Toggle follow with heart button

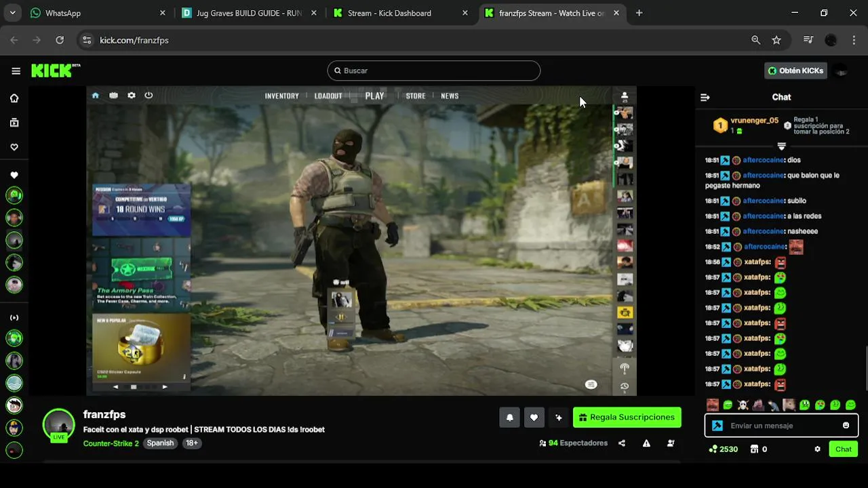point(534,418)
